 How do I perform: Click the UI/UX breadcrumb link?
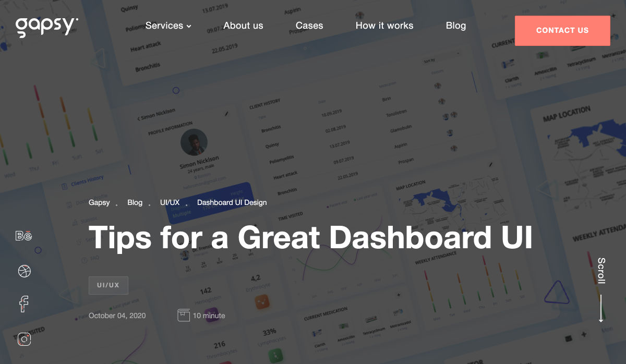click(x=170, y=202)
